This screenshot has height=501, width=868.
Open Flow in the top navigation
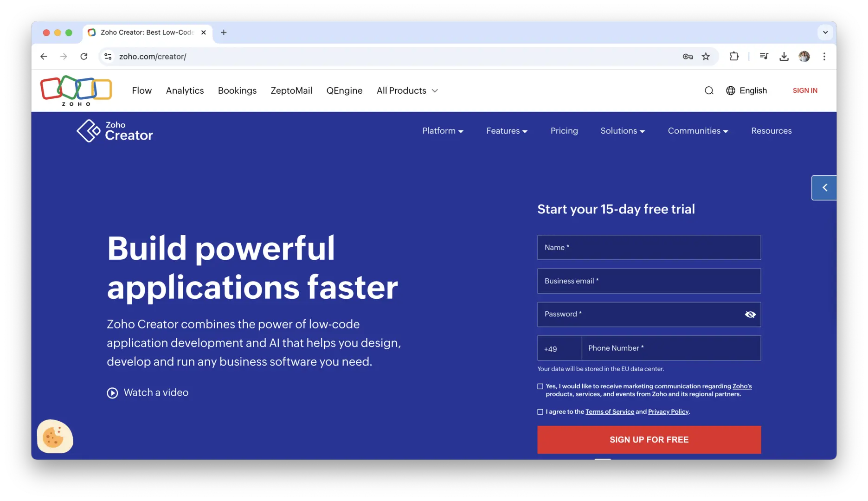(141, 90)
